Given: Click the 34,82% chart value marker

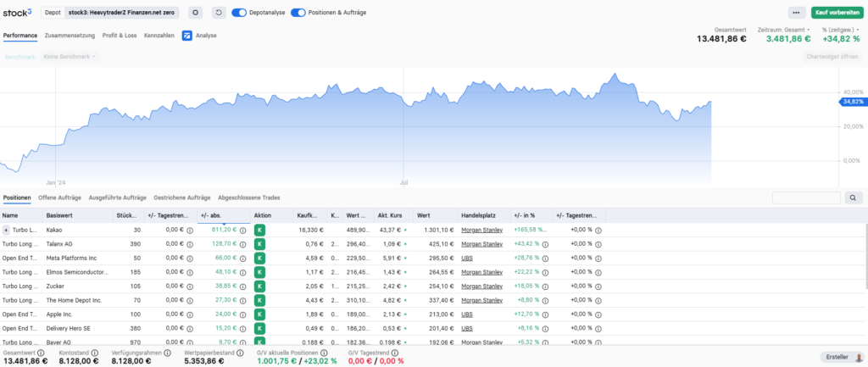Looking at the screenshot, I should (x=853, y=102).
